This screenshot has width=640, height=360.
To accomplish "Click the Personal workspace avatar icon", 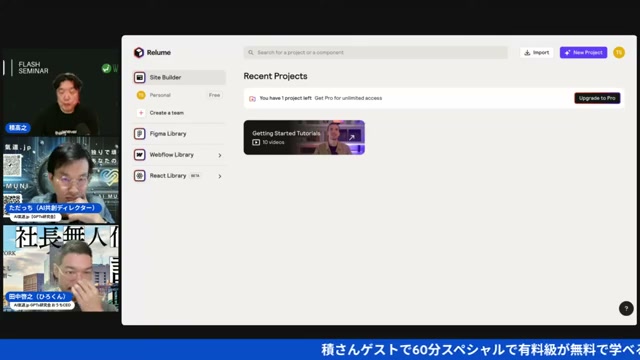I will 141,95.
